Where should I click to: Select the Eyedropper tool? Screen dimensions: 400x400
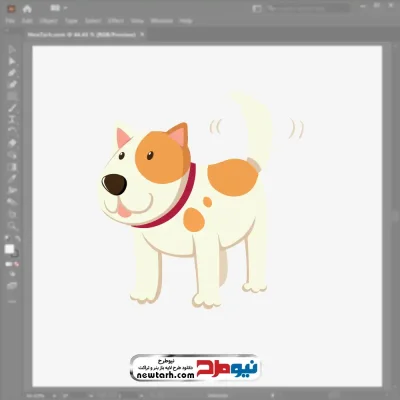tap(12, 178)
